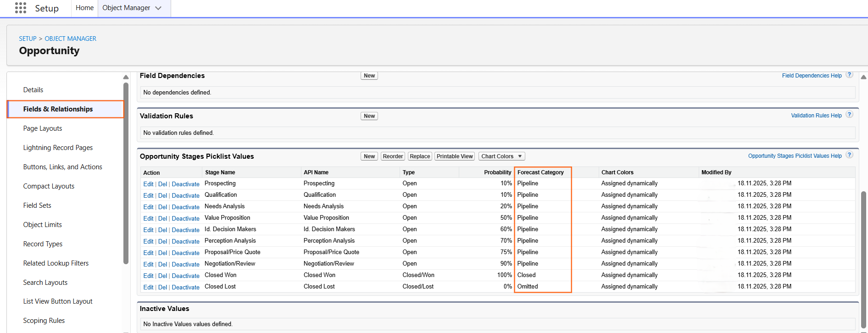868x333 pixels.
Task: Click the Chart Colors column header
Action: (617, 172)
